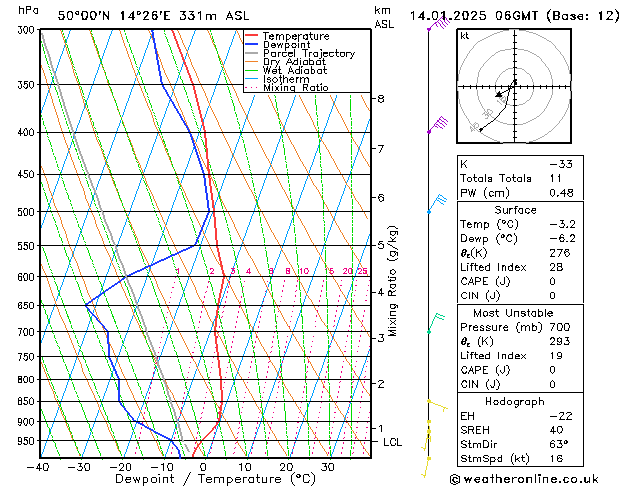The width and height of the screenshot is (629, 486).
Task: Click the 950 pressure level label
Action: pos(28,441)
